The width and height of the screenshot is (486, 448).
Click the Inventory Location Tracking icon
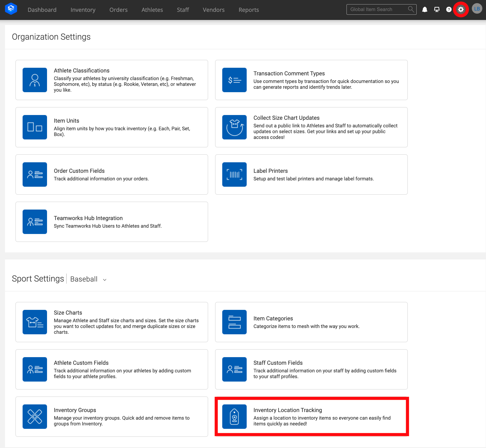234,416
